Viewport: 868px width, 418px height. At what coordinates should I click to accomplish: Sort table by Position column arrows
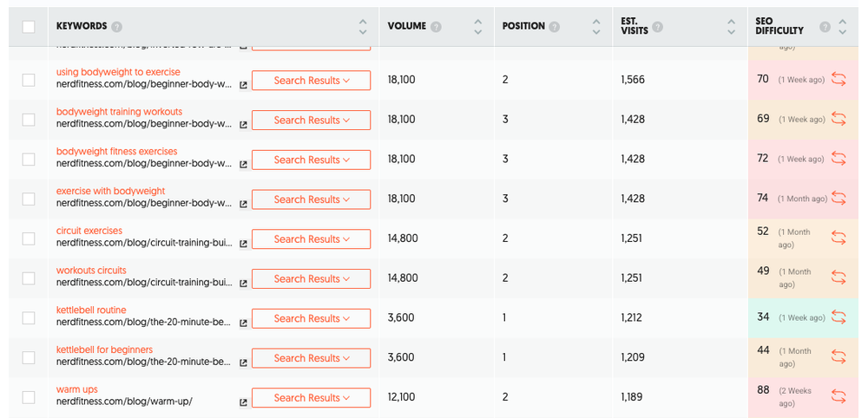tap(596, 27)
